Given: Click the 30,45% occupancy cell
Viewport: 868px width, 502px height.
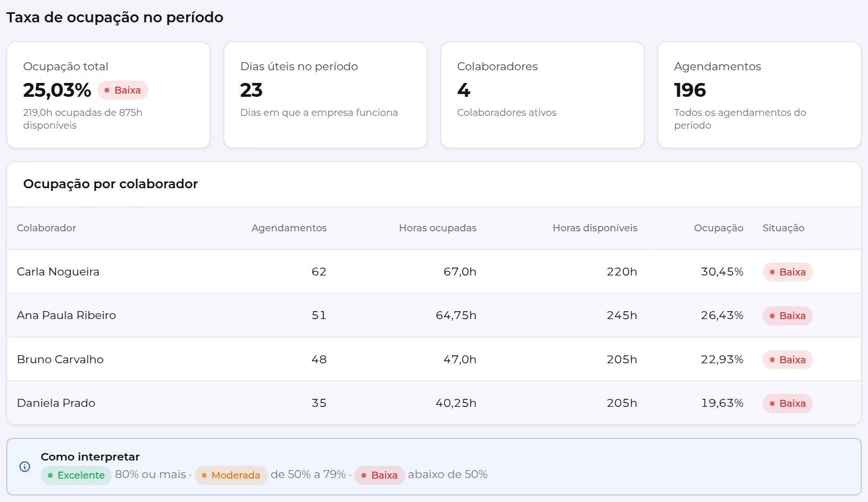Looking at the screenshot, I should 722,272.
